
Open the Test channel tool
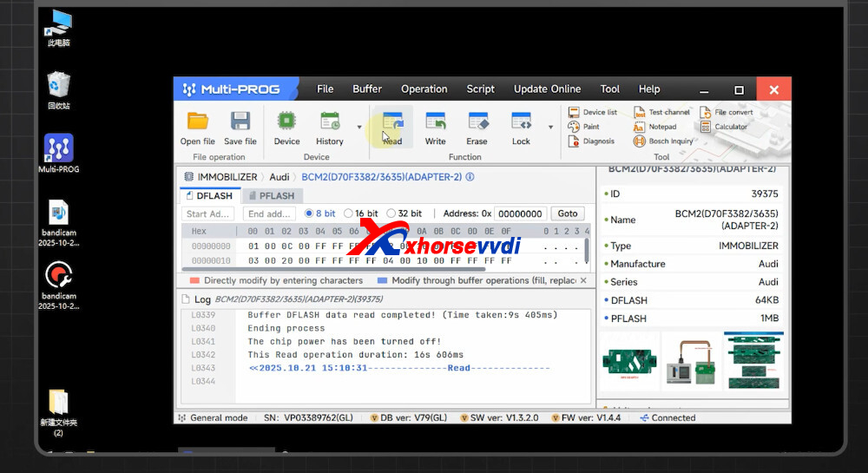[662, 112]
